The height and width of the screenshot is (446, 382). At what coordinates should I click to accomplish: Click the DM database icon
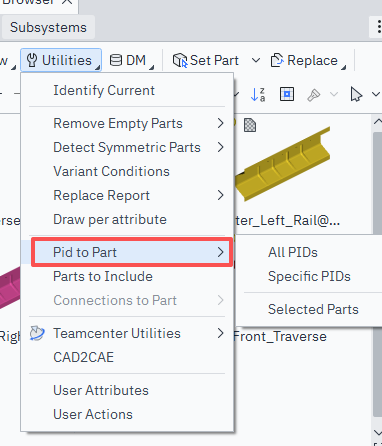[116, 60]
